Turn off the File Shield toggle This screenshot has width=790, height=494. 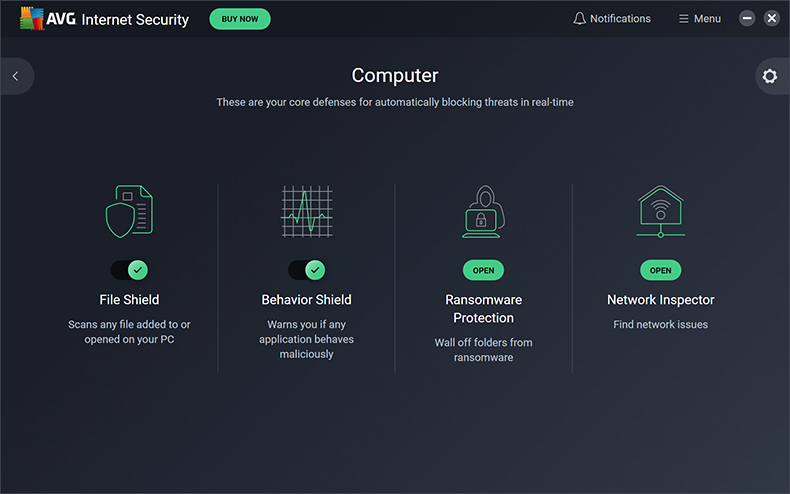click(129, 270)
